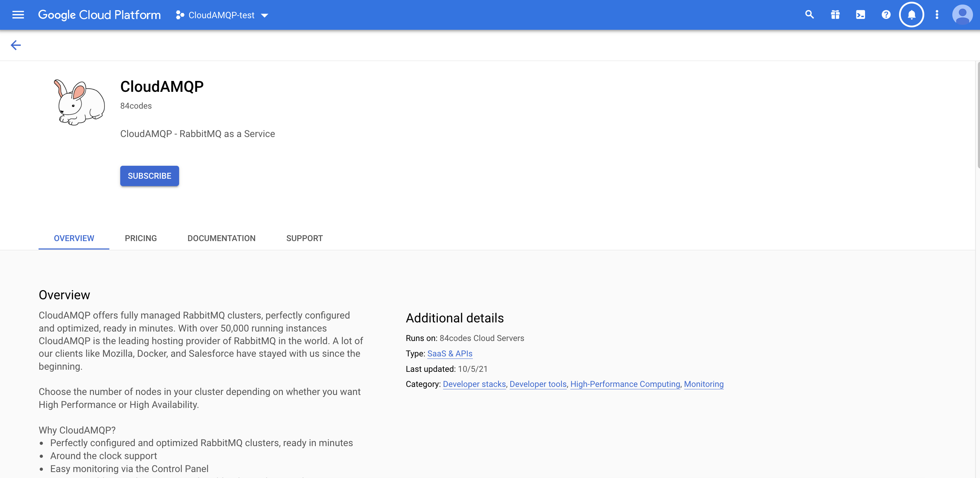Open the search magnifier icon
Image resolution: width=980 pixels, height=478 pixels.
pos(810,15)
